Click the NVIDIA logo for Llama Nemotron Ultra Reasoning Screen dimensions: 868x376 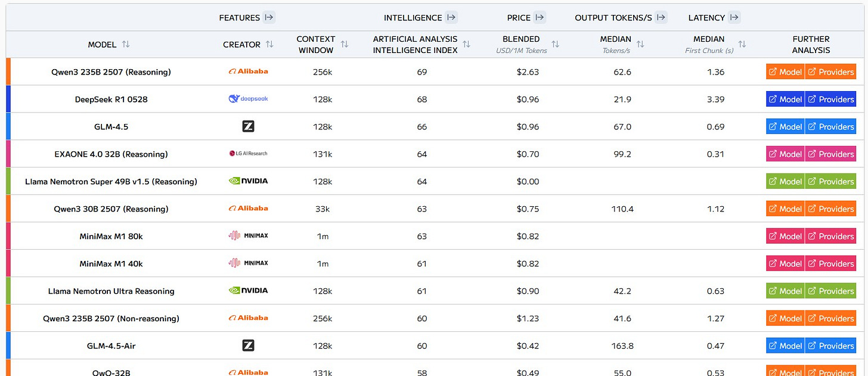[x=248, y=290]
